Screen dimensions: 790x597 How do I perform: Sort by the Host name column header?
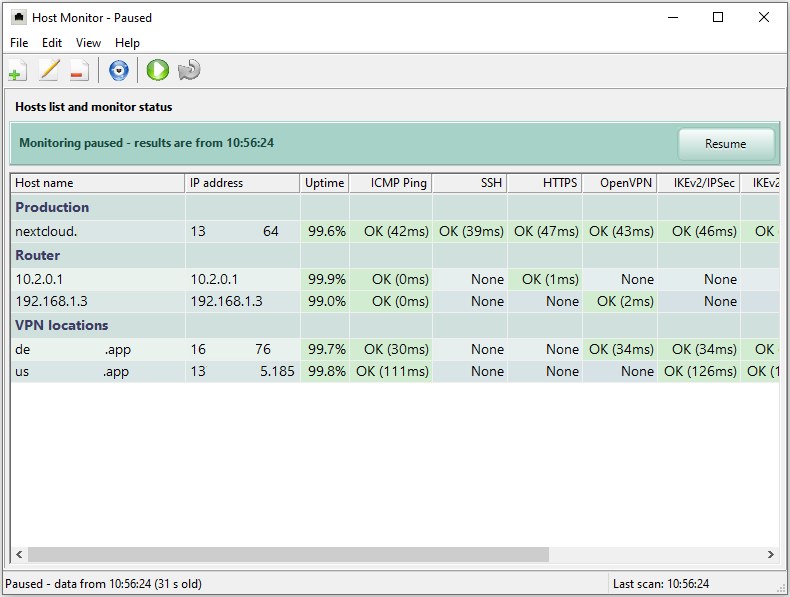click(98, 183)
